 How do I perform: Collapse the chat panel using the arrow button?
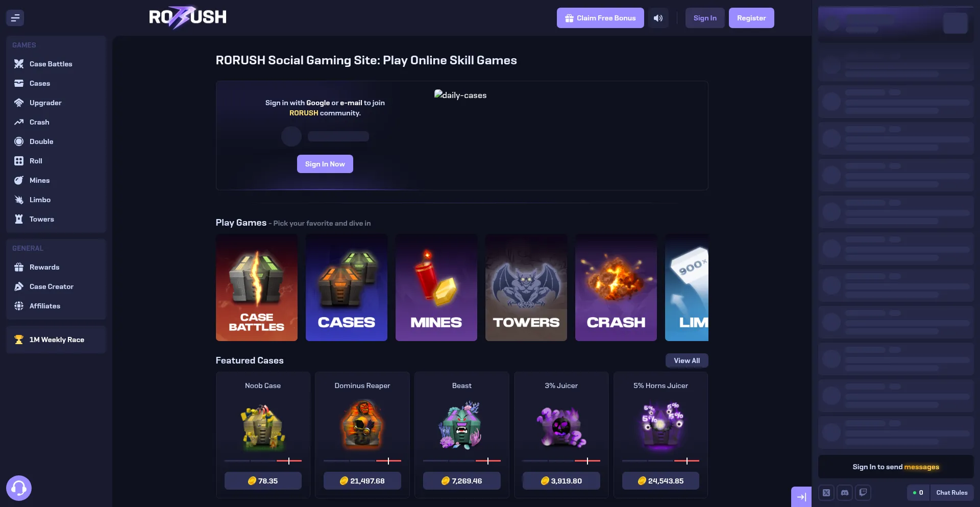coord(801,497)
